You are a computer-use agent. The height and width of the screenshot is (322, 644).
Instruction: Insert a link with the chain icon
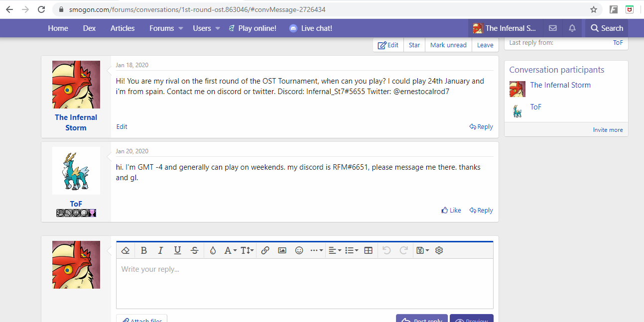pos(265,250)
